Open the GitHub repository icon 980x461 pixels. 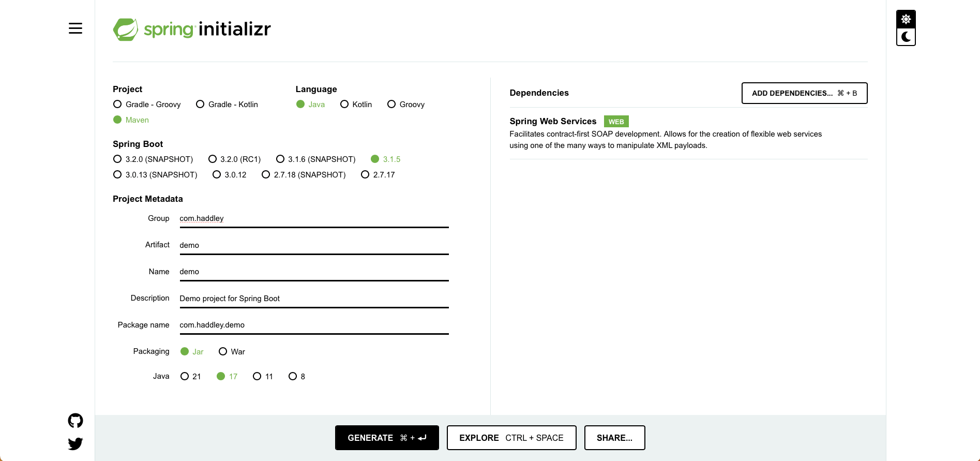pos(76,421)
